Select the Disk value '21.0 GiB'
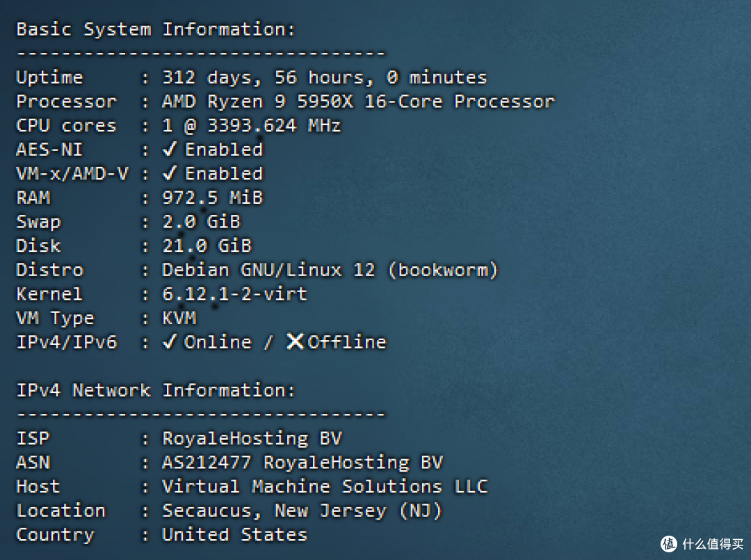 207,246
